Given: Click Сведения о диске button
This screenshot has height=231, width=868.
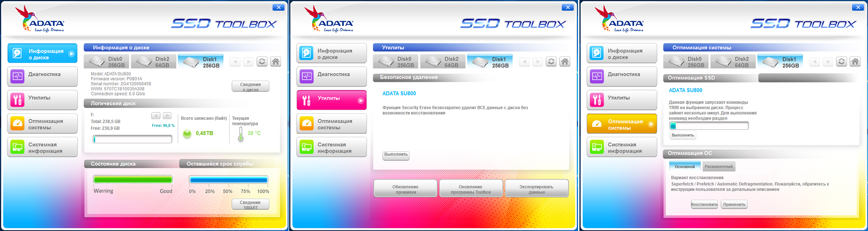Looking at the screenshot, I should pyautogui.click(x=250, y=87).
